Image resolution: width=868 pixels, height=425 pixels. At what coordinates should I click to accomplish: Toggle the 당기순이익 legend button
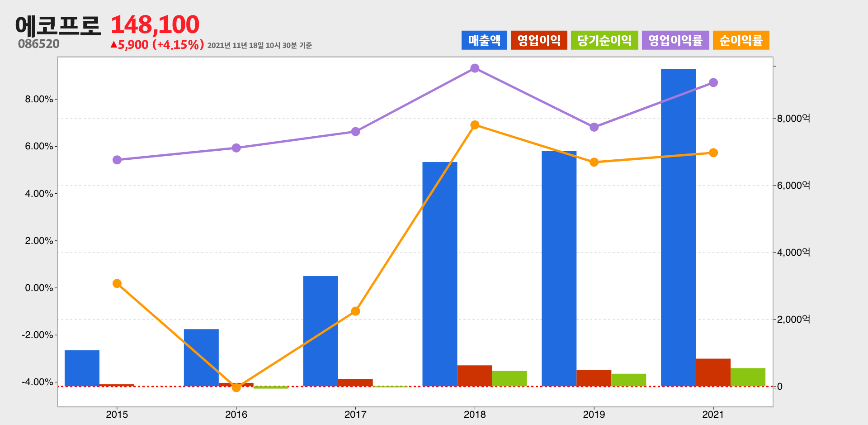click(x=604, y=40)
